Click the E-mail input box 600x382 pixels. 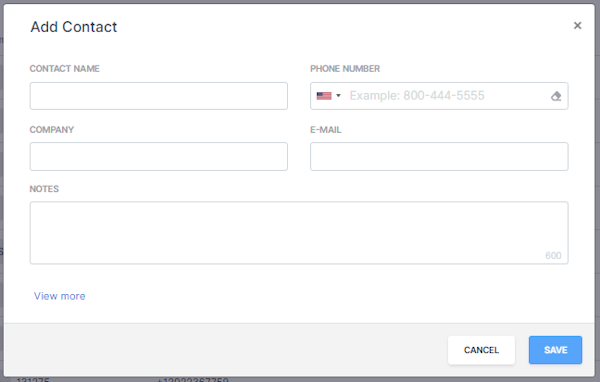coord(439,157)
